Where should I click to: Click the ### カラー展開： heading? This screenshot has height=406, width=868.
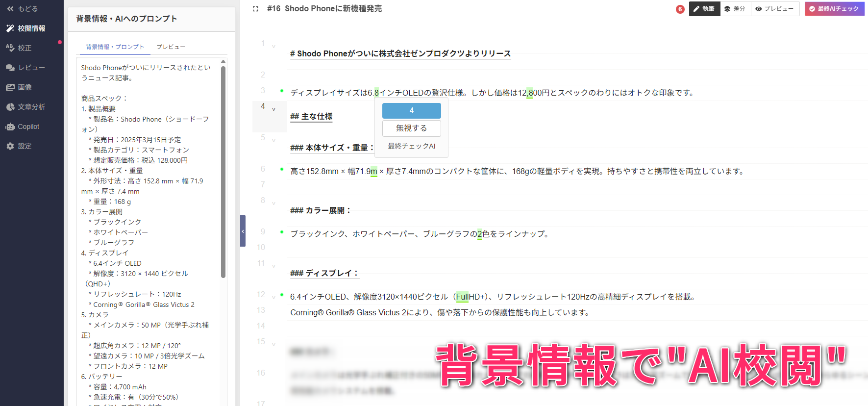click(321, 210)
